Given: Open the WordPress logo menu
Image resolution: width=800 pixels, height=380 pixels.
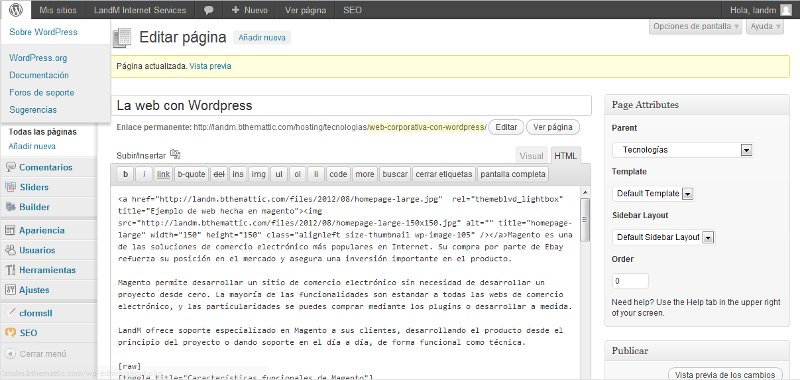Looking at the screenshot, I should [16, 10].
